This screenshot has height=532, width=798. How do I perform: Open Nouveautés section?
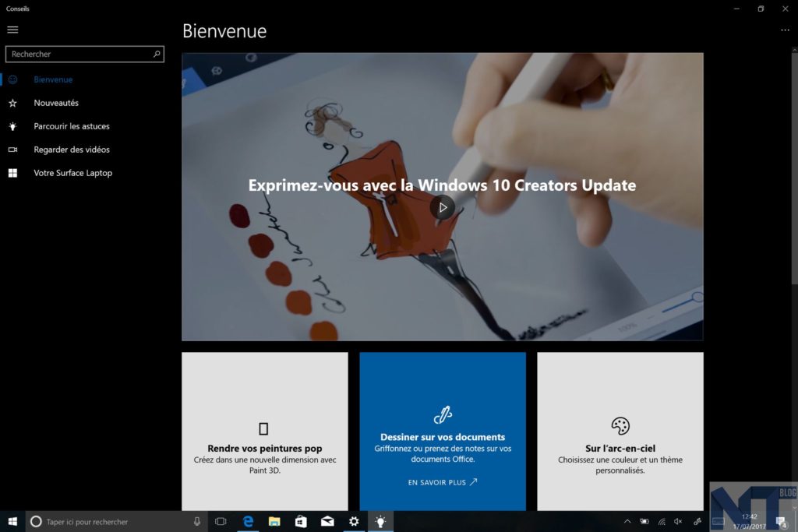point(56,103)
